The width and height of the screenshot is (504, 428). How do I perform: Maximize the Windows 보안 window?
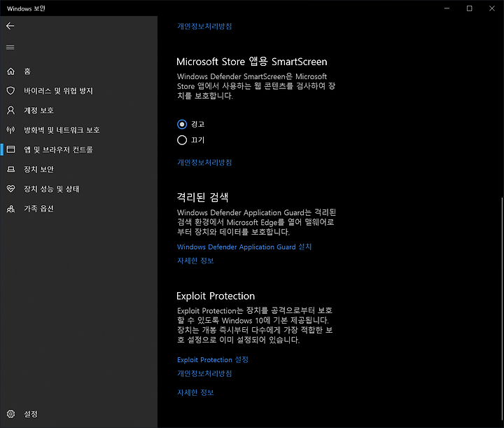point(469,8)
